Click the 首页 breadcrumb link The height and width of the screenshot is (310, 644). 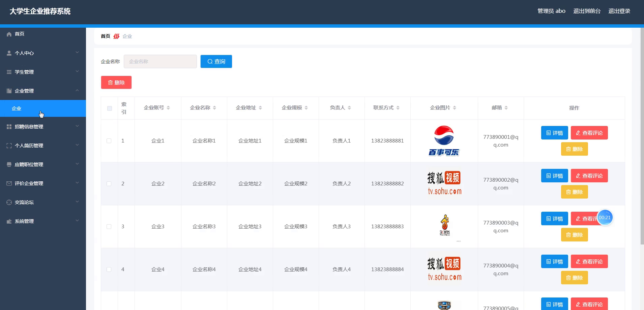tap(106, 36)
